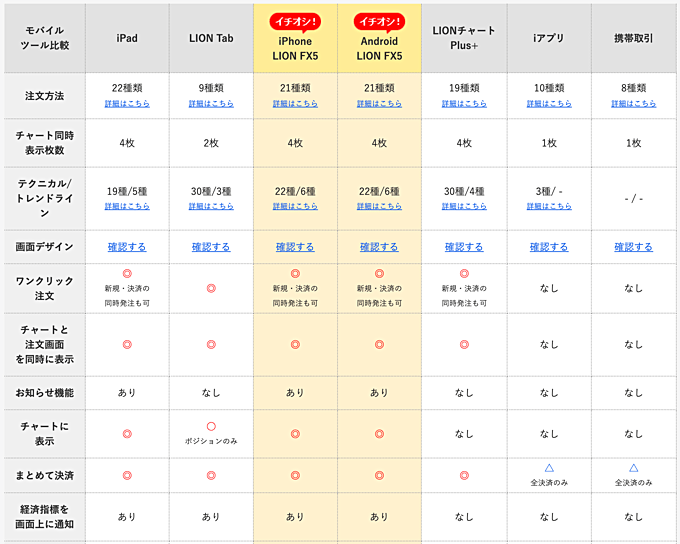The height and width of the screenshot is (544, 680).
Task: Select the LION Tab column header
Action: (x=211, y=38)
